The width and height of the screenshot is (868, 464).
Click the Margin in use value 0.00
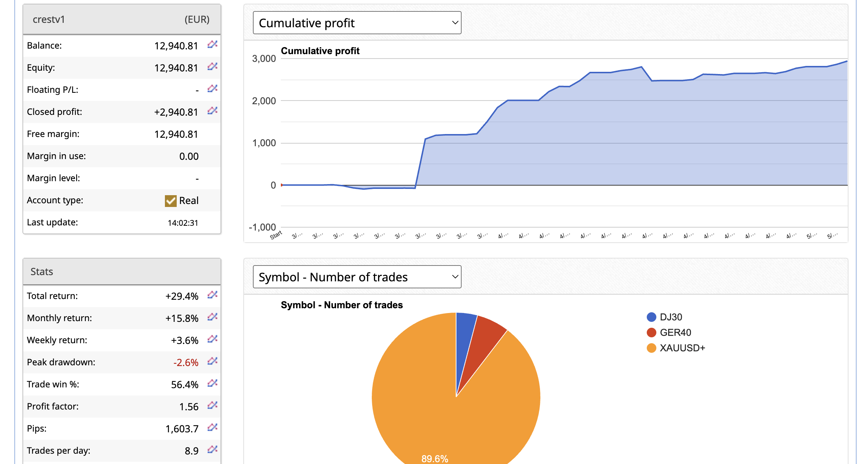(x=189, y=156)
